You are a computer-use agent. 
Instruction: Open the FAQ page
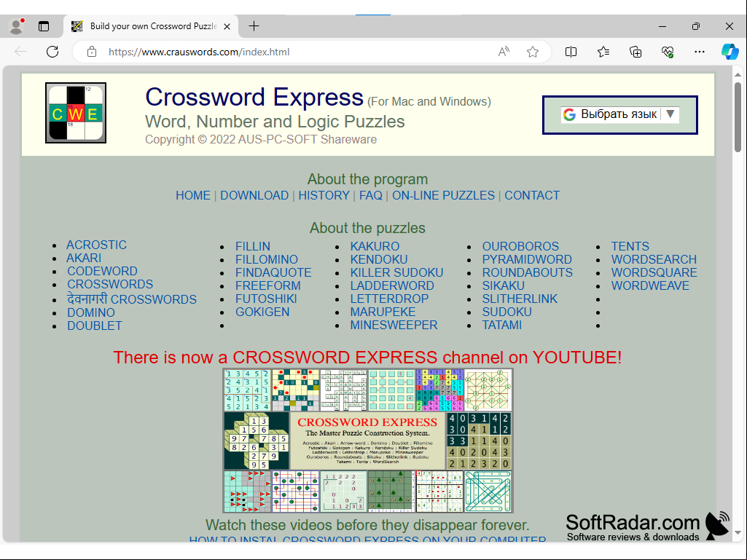click(x=371, y=196)
